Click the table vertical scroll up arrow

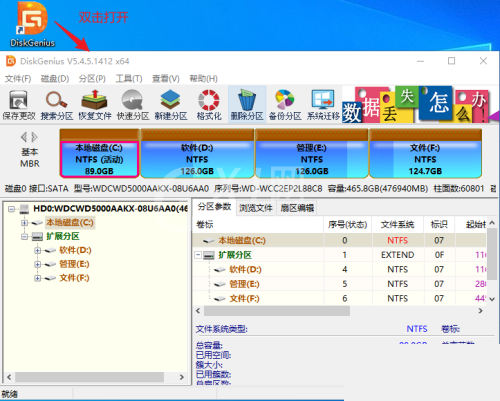click(492, 223)
